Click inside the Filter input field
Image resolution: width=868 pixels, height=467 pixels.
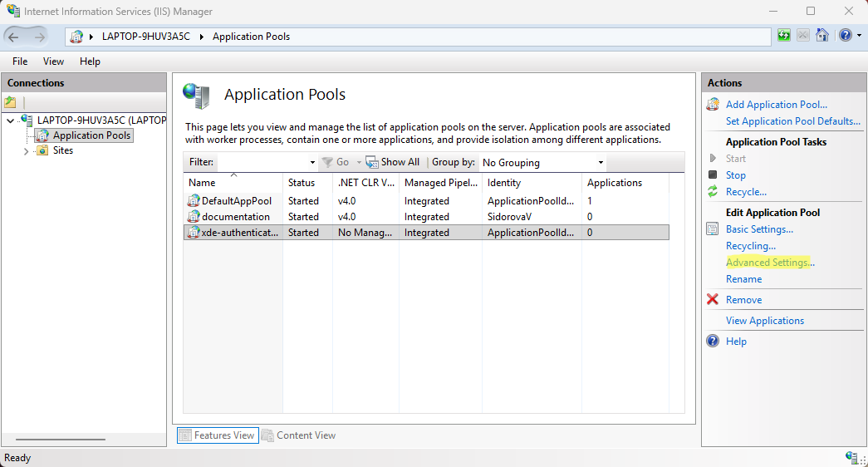(262, 162)
